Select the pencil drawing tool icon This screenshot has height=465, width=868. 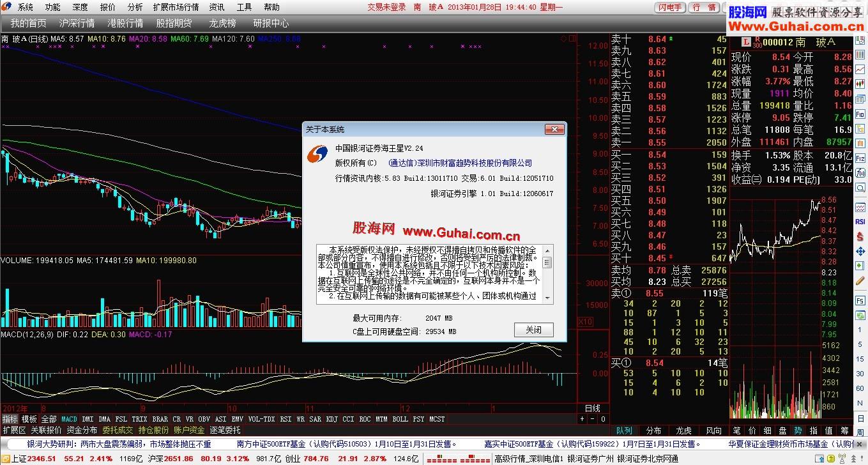point(860,280)
